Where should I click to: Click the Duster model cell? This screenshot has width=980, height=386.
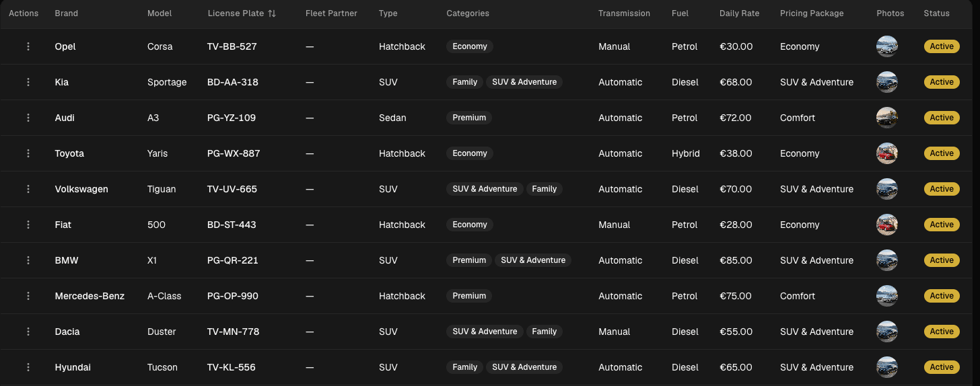tap(162, 332)
